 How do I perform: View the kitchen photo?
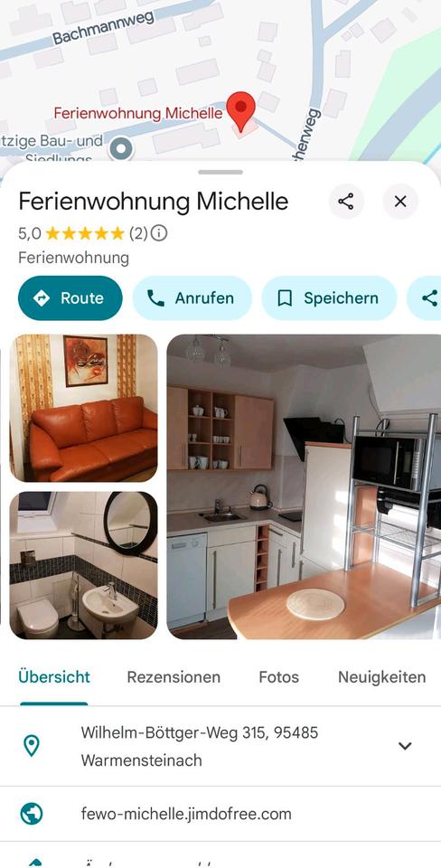[304, 486]
